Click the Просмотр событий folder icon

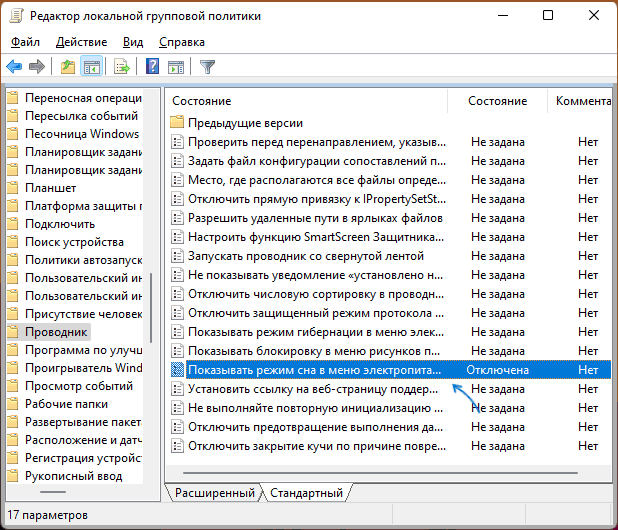coord(13,386)
